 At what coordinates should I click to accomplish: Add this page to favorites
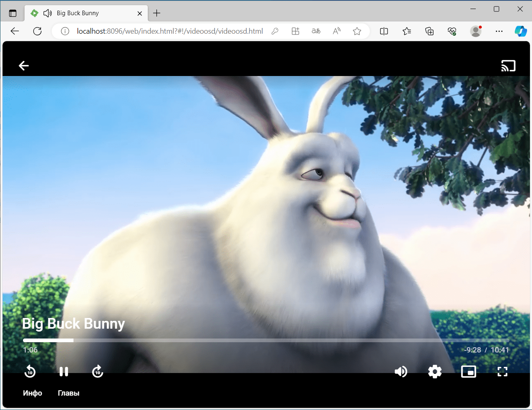point(357,31)
